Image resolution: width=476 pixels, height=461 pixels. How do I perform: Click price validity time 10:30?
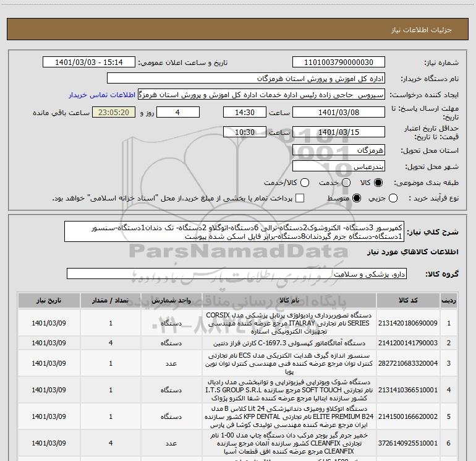pyautogui.click(x=245, y=132)
